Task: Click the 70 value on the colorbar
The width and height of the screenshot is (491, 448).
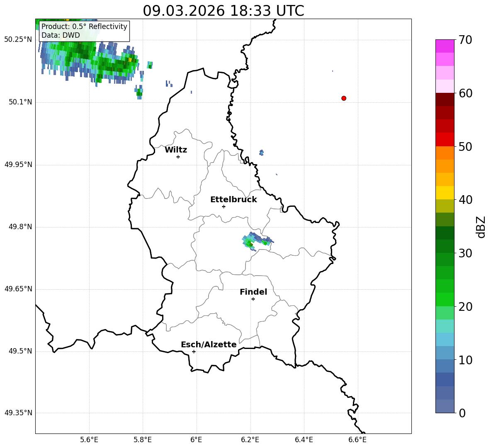Action: tap(465, 40)
